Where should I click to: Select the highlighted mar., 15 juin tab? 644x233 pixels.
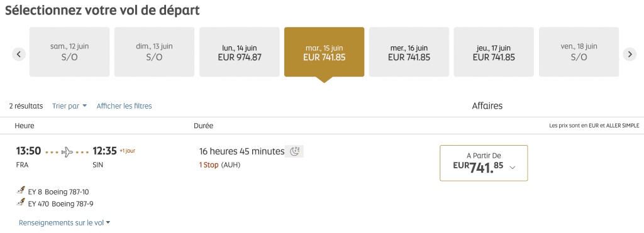pyautogui.click(x=324, y=52)
